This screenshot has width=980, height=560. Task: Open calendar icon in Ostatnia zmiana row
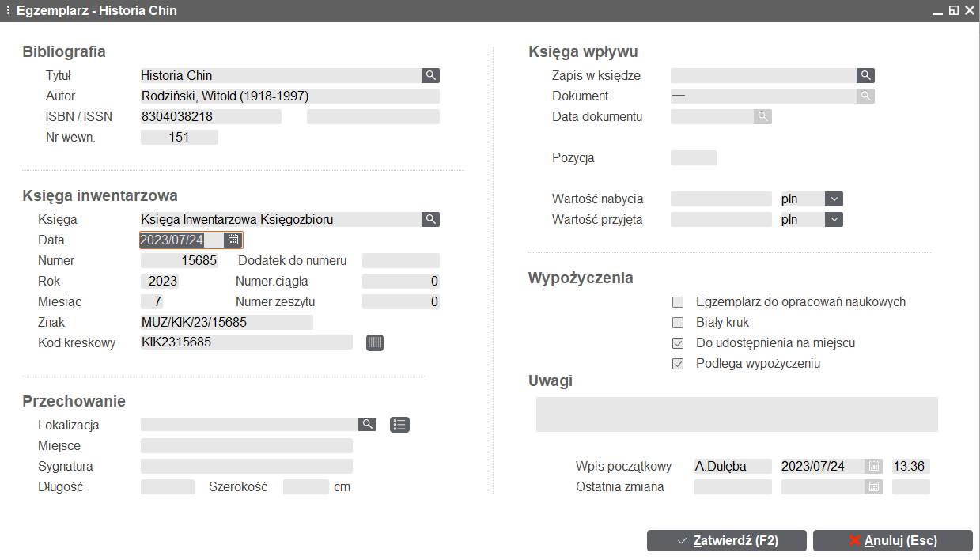point(873,486)
